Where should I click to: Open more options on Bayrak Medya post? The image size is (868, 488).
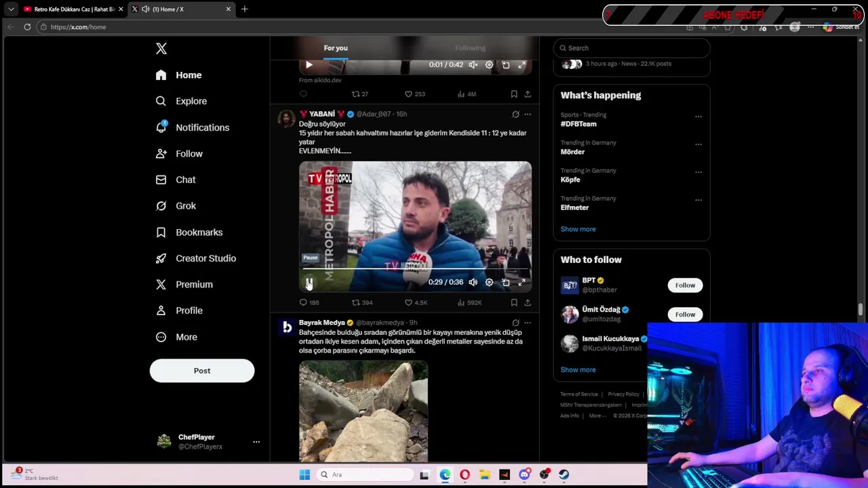[x=528, y=323]
